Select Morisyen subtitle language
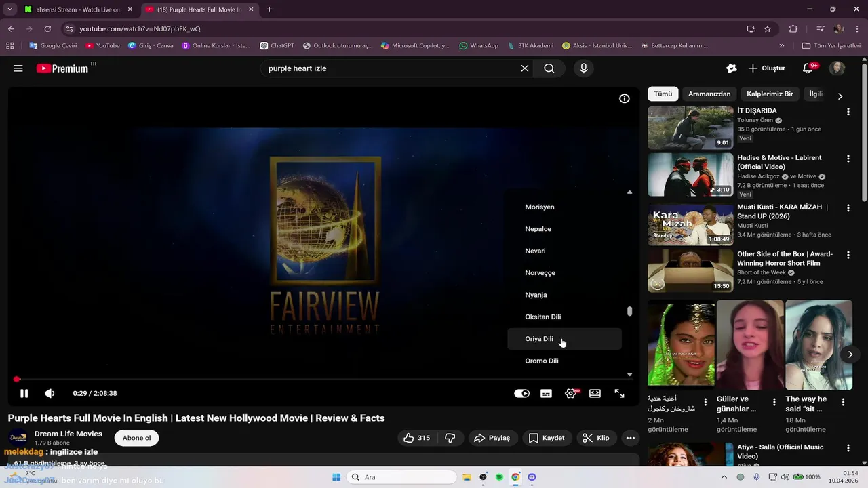The image size is (868, 488). [564, 207]
